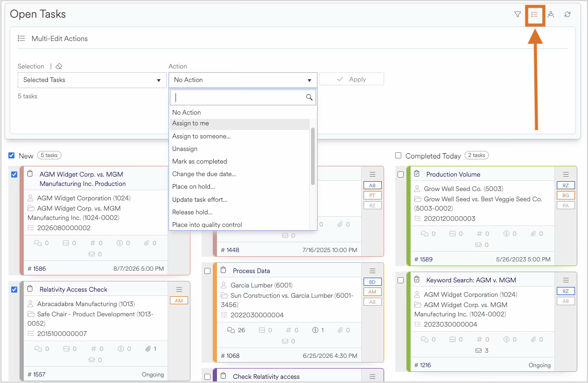Open hamburger menu on Check Relativity access card

pyautogui.click(x=372, y=377)
